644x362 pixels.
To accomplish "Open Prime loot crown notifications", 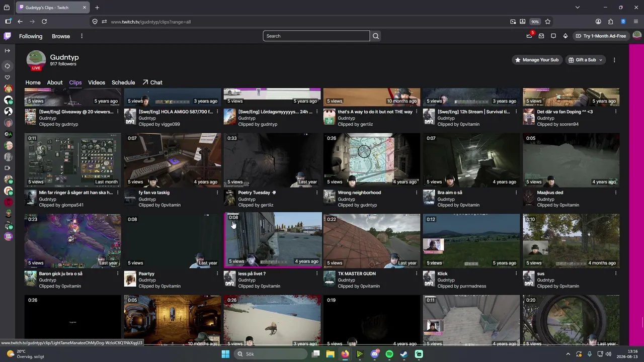I will point(529,36).
